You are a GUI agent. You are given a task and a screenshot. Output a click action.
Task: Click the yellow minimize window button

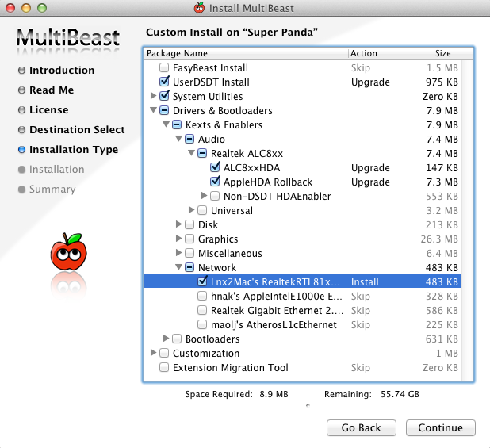point(26,8)
